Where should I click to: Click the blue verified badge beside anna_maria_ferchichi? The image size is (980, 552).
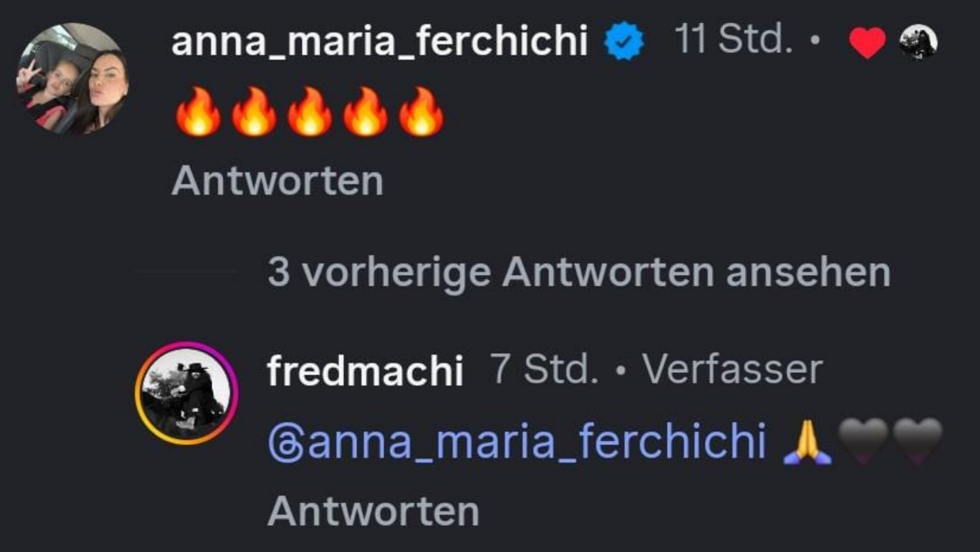tap(625, 42)
